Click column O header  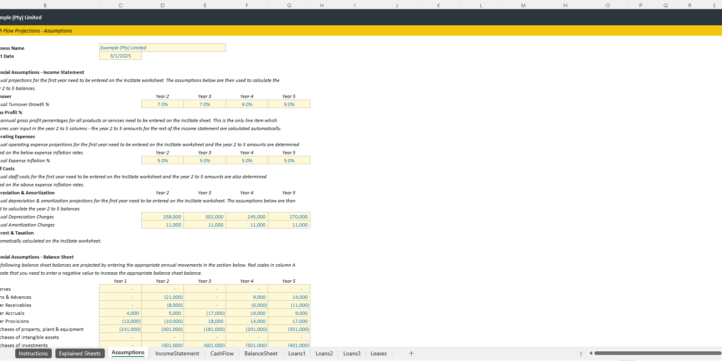point(607,5)
